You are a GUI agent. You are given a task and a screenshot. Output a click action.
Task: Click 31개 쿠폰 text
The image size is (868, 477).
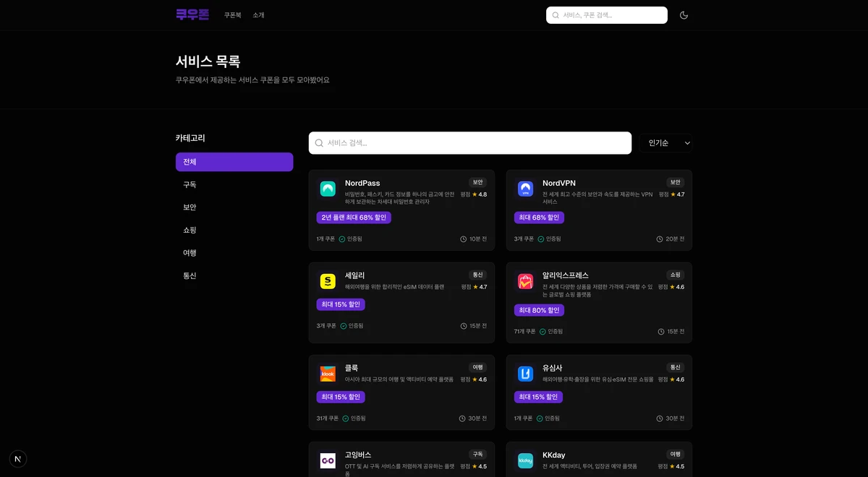(328, 418)
